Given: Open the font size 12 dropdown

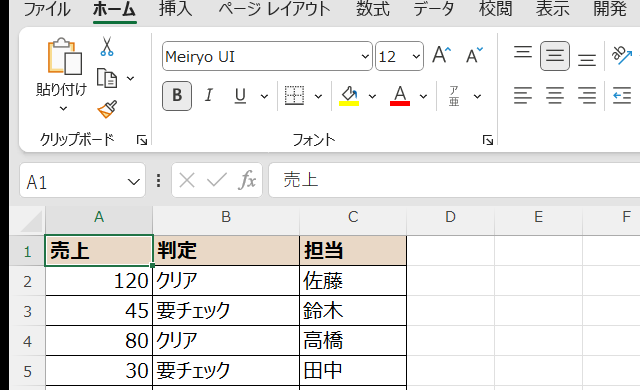Looking at the screenshot, I should click(x=416, y=56).
